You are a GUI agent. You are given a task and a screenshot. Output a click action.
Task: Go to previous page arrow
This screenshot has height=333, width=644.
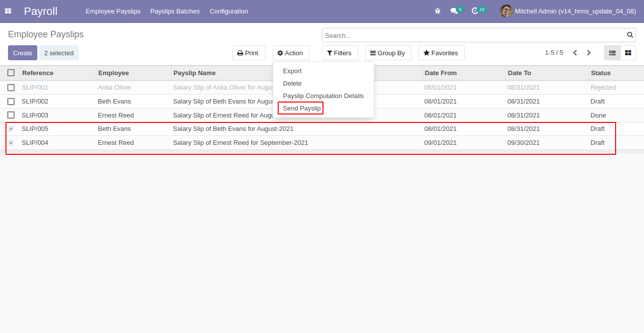[x=575, y=53]
